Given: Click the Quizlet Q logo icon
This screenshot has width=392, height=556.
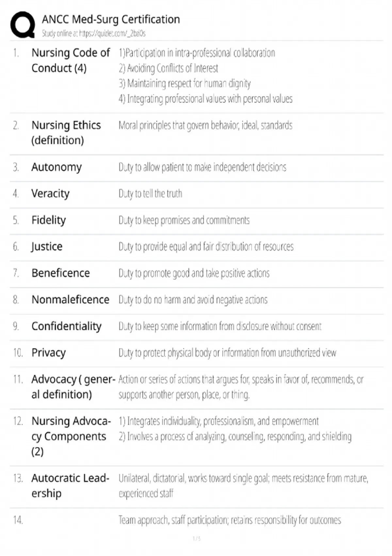Looking at the screenshot, I should coord(23,25).
